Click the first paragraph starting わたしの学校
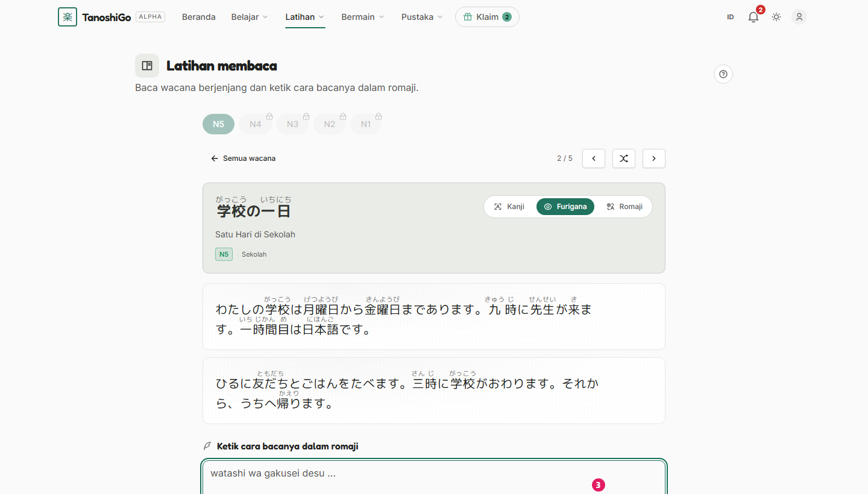 [434, 317]
